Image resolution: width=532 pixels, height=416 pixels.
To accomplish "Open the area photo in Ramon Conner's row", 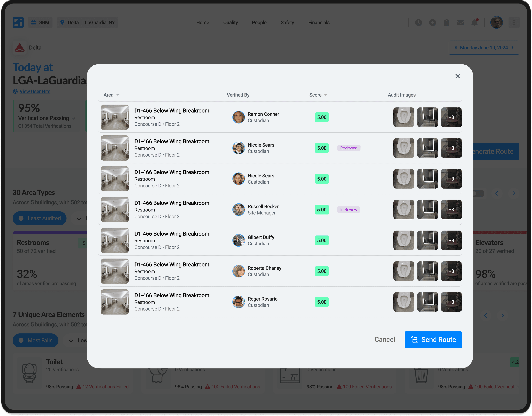I will tap(115, 117).
